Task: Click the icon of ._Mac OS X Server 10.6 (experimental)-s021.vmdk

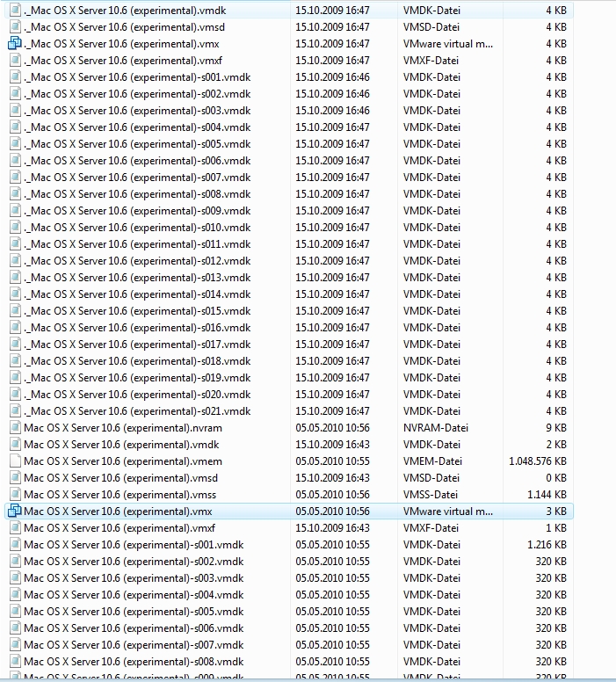Action: click(15, 411)
